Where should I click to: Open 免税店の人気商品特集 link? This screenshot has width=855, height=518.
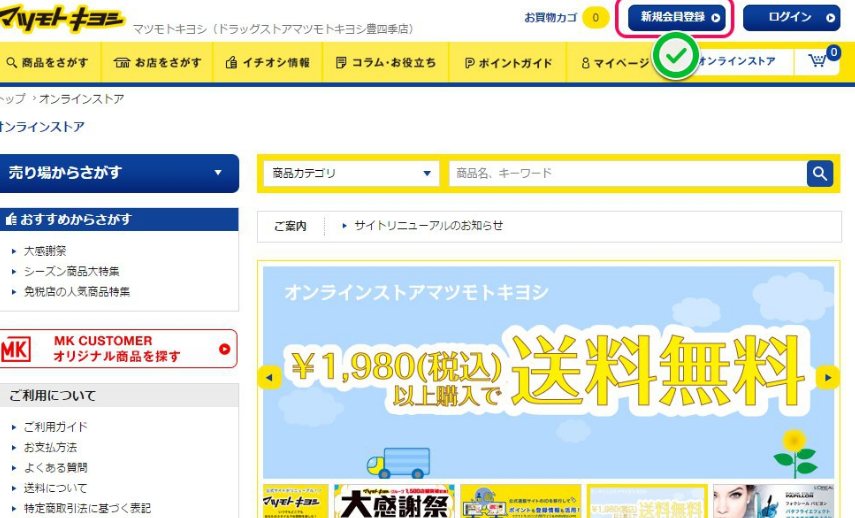pyautogui.click(x=76, y=292)
